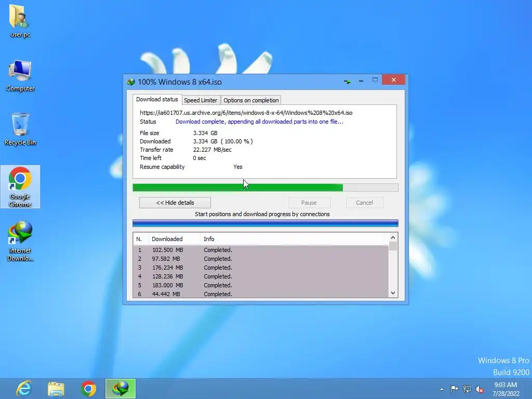Click the Time left 0 sec value
The image size is (532, 399).
(x=199, y=158)
